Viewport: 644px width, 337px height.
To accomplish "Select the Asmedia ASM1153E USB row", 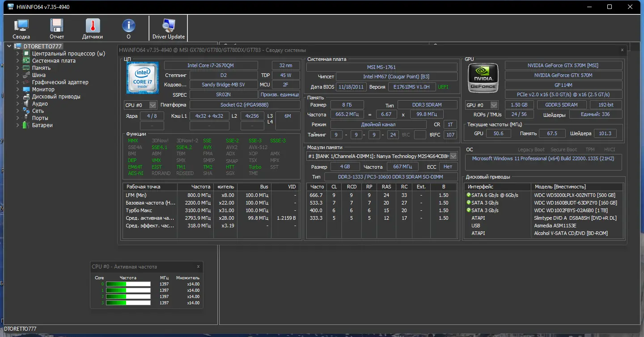I will [543, 226].
